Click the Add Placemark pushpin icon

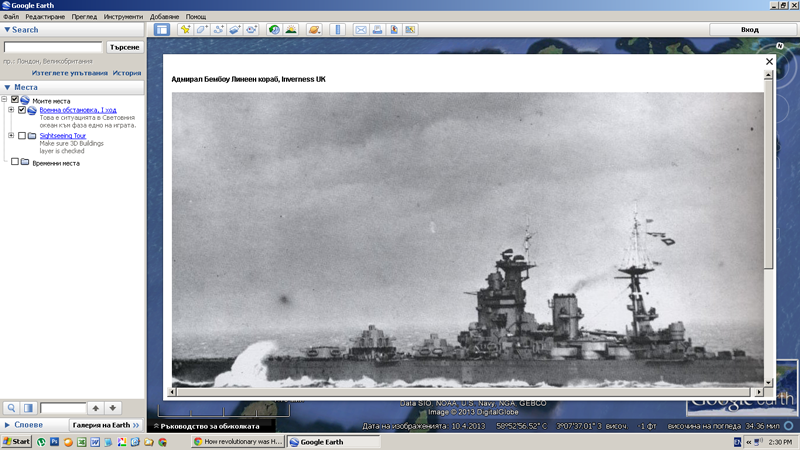click(x=185, y=30)
